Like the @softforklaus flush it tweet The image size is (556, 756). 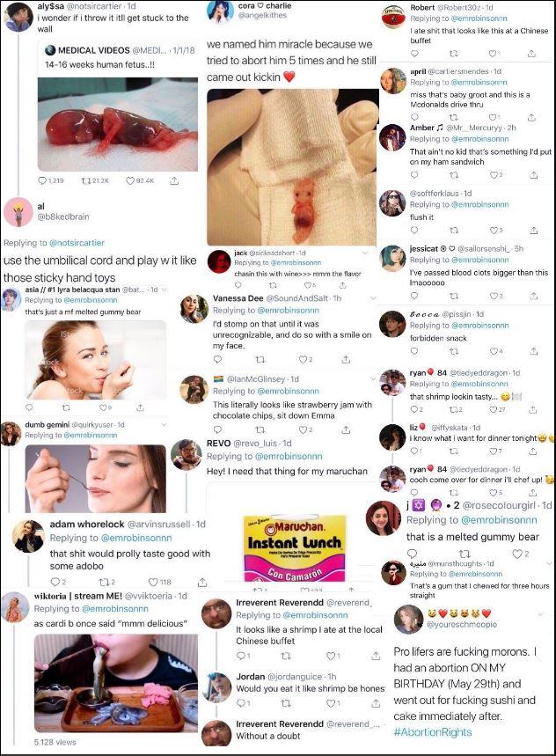(x=496, y=231)
